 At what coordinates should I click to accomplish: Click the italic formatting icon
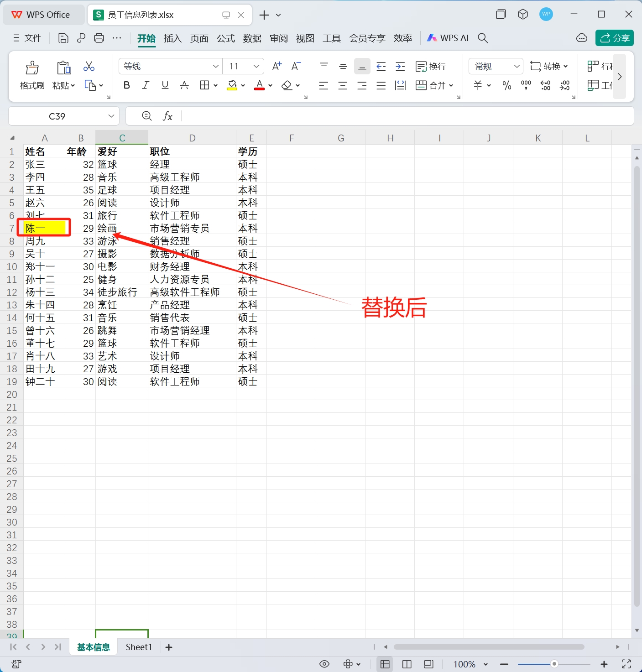click(x=145, y=85)
